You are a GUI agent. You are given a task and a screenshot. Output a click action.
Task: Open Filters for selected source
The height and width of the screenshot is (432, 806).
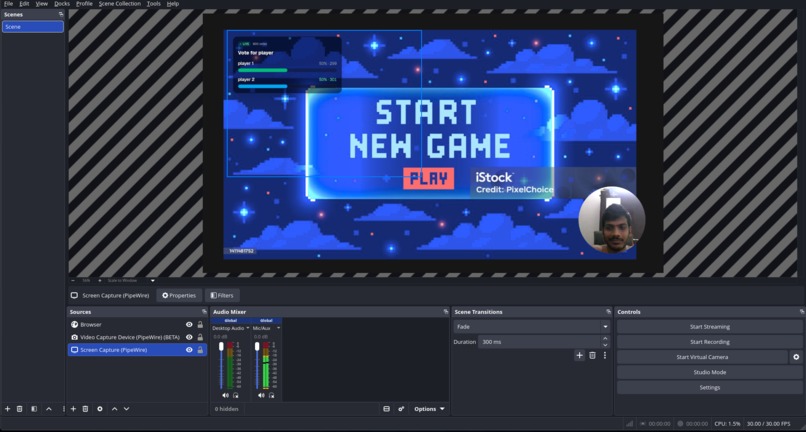pyautogui.click(x=222, y=295)
